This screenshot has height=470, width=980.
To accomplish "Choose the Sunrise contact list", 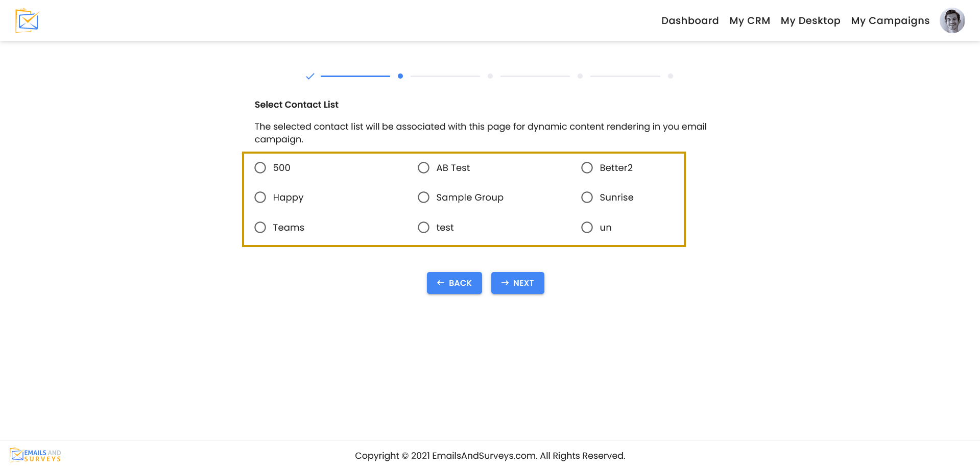I will (587, 197).
